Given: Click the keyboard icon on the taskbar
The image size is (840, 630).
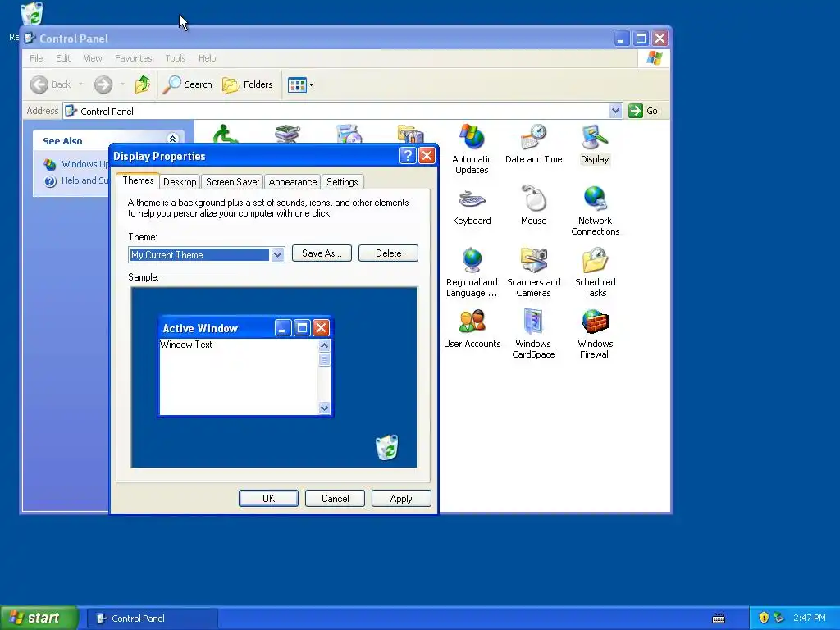Looking at the screenshot, I should tap(719, 619).
